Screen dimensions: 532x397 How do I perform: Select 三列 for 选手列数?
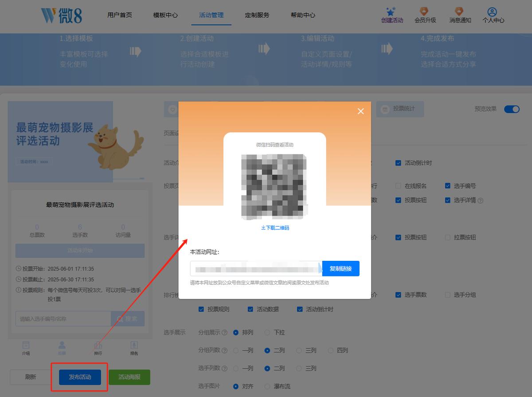[299, 368]
